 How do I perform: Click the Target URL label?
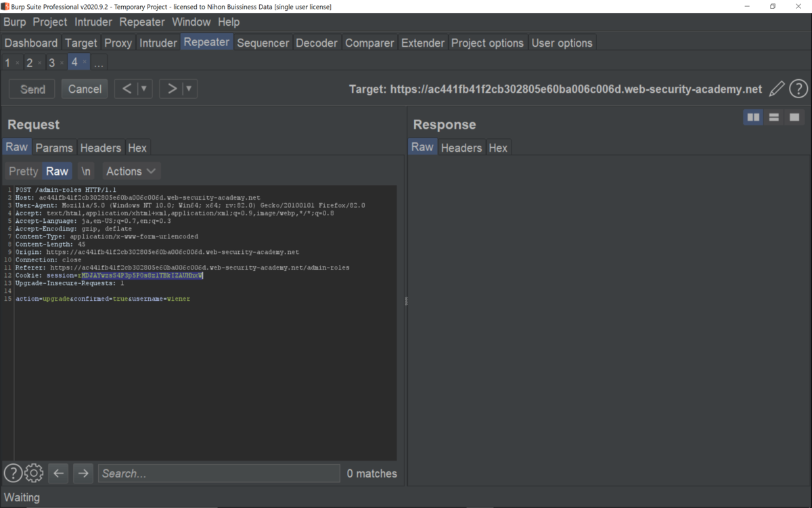point(556,89)
